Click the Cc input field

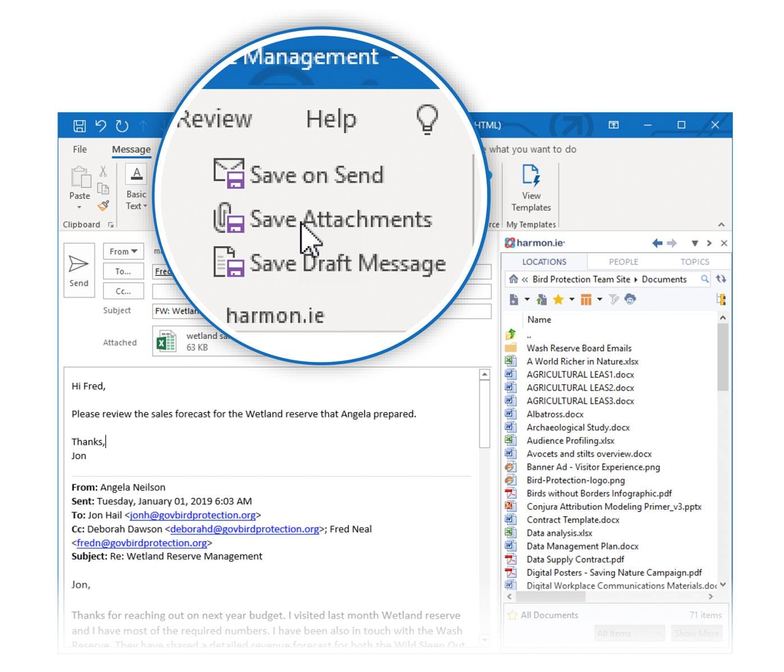[x=322, y=291]
